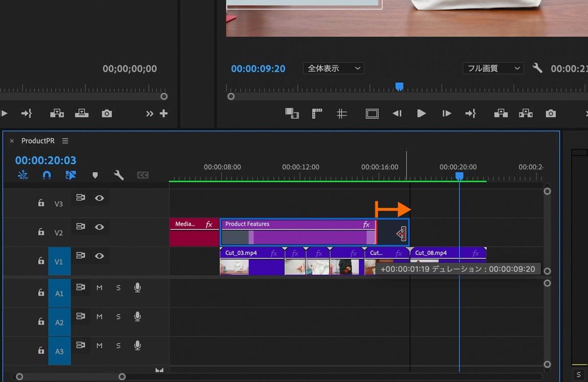Viewport: 588px width, 382px height.
Task: Toggle sync lock for track V3
Action: tap(81, 198)
